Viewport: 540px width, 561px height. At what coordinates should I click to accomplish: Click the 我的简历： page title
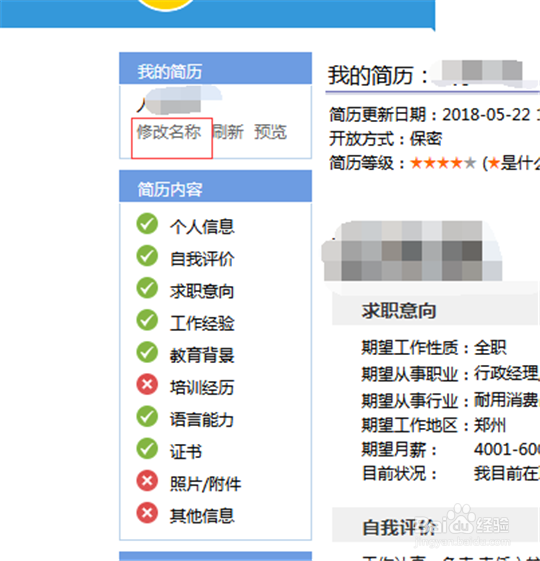pyautogui.click(x=378, y=75)
